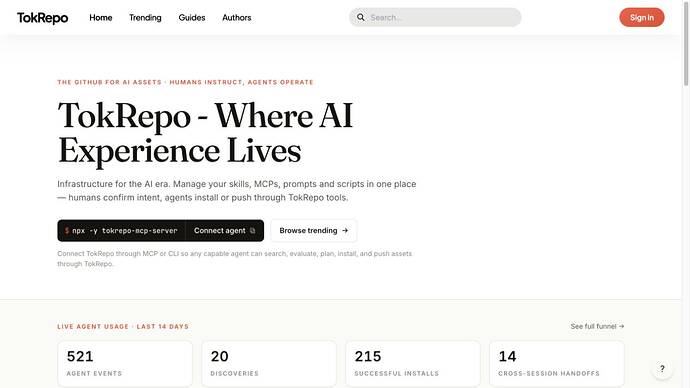Visit the Authors page

pos(237,18)
